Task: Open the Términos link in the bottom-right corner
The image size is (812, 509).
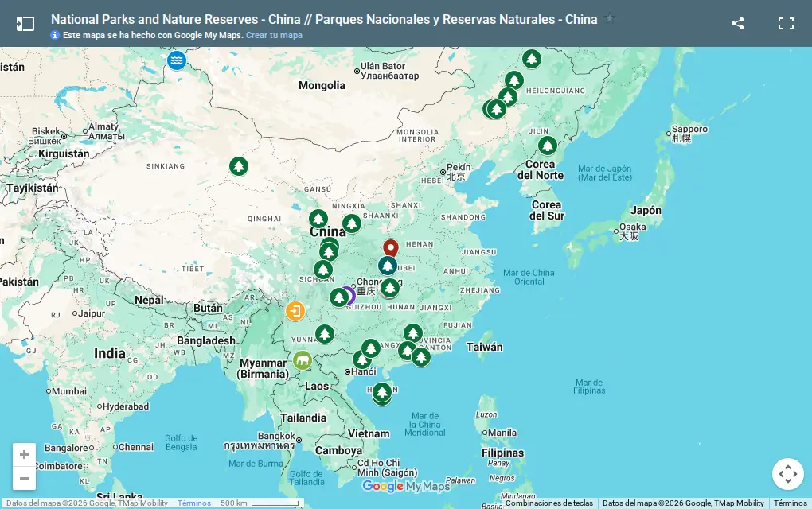Action: point(791,503)
